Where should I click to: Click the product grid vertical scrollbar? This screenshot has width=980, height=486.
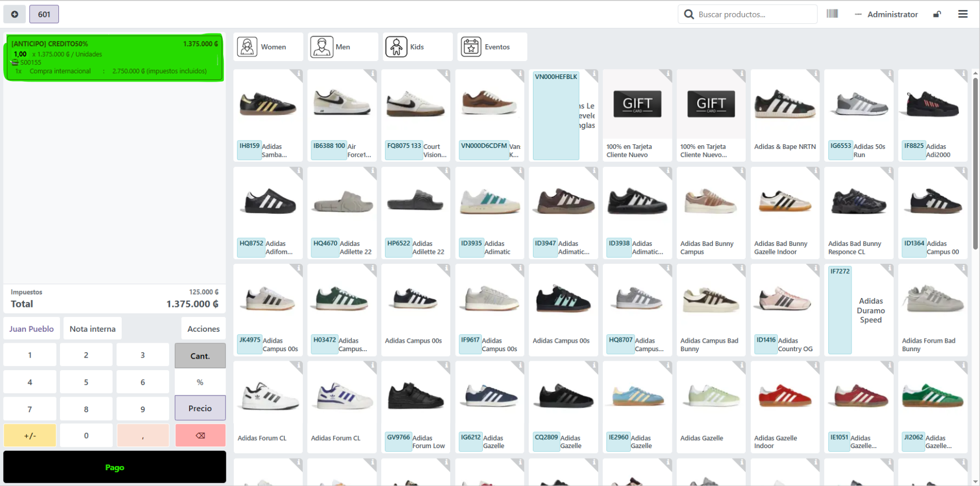click(975, 163)
